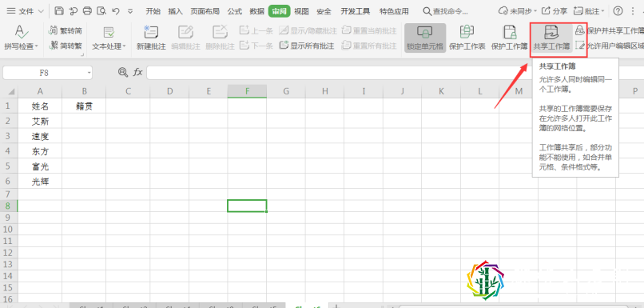Image resolution: width=644 pixels, height=308 pixels.
Task: Click the 文本处理 icon
Action: [x=109, y=33]
